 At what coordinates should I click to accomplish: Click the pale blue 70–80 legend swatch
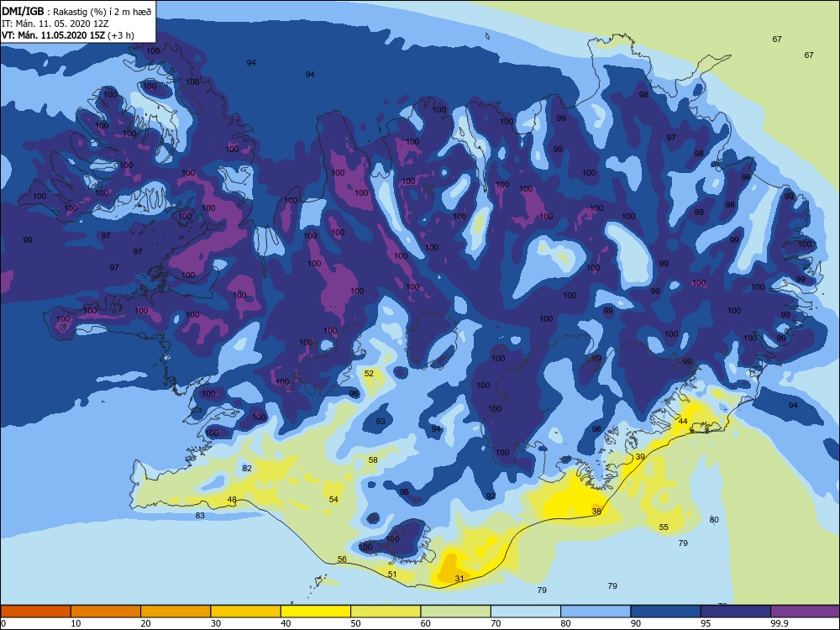click(x=526, y=612)
